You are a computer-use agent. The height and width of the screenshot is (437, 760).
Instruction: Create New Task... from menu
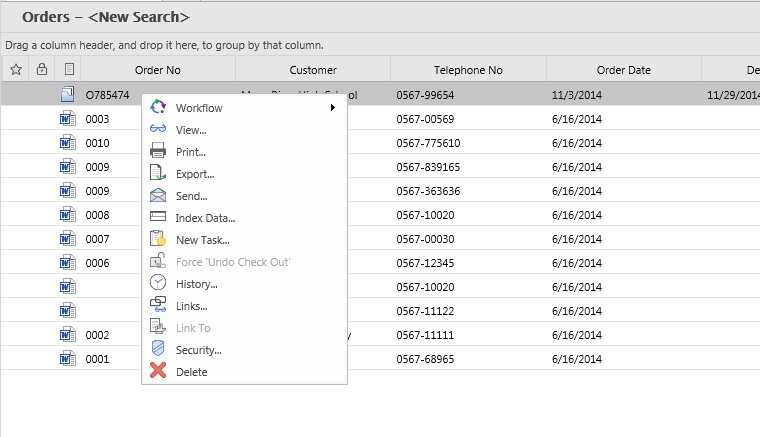tap(244, 240)
